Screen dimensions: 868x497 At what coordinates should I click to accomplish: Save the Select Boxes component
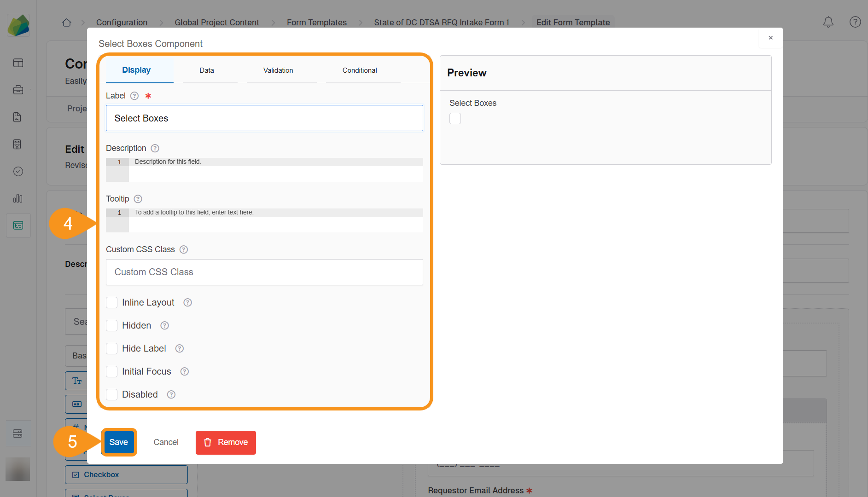coord(118,442)
